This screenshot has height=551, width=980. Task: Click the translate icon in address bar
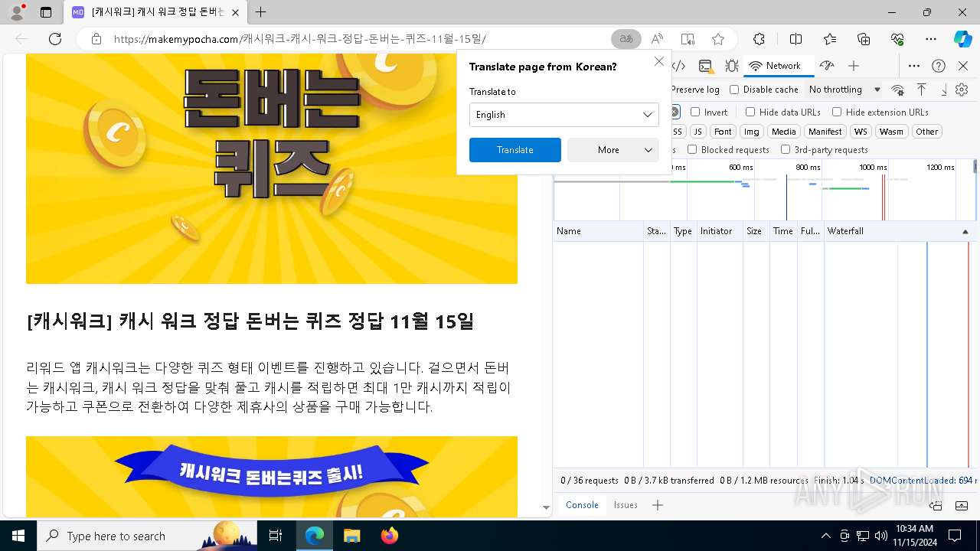[626, 39]
